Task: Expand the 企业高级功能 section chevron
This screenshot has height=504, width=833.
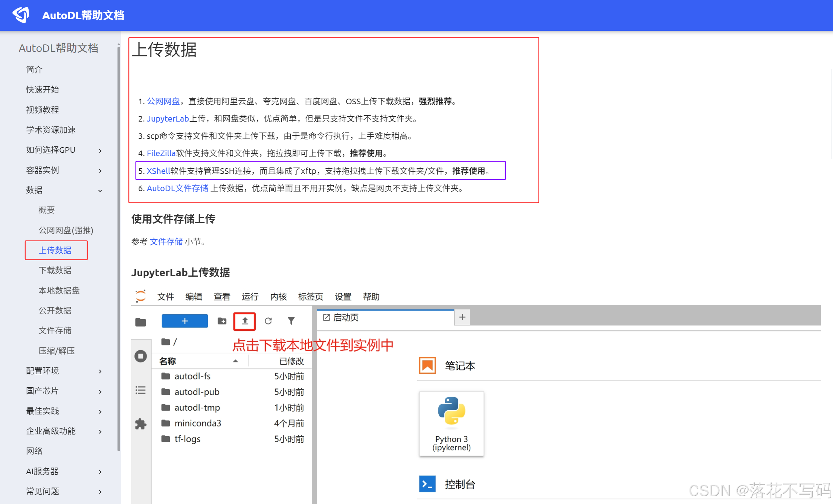Action: coord(100,431)
